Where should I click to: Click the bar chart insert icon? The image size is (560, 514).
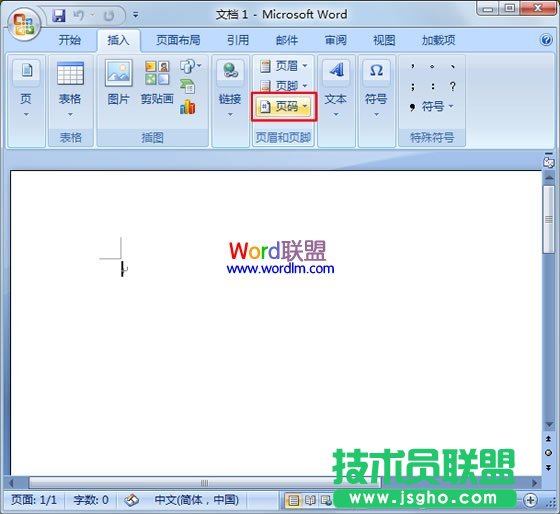[188, 106]
